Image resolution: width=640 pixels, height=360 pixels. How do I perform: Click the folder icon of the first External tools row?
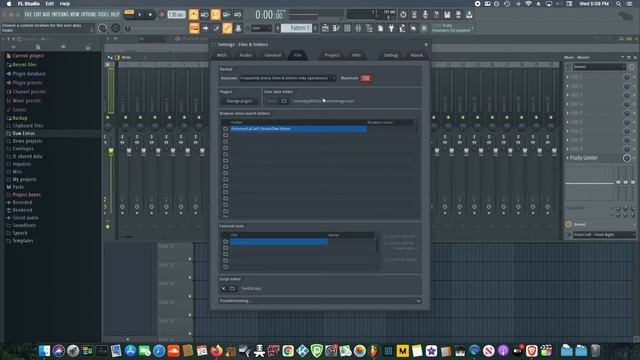[225, 241]
